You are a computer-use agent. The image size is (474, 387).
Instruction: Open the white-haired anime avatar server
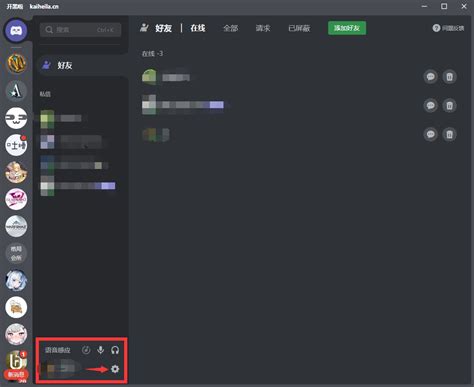[x=16, y=280]
